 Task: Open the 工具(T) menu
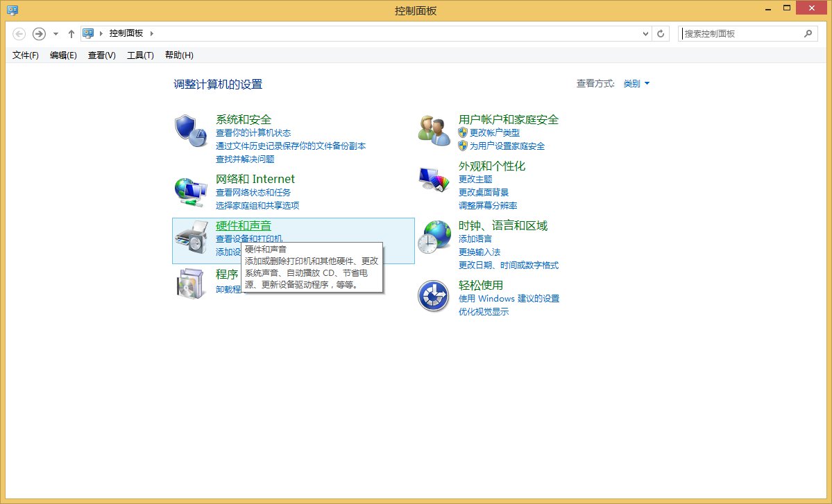(139, 55)
